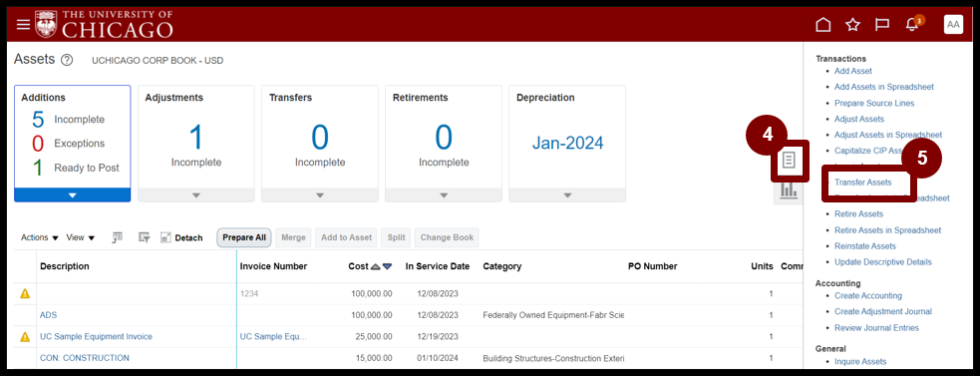Click the Prepare All button
Image resolution: width=980 pixels, height=376 pixels.
(244, 237)
